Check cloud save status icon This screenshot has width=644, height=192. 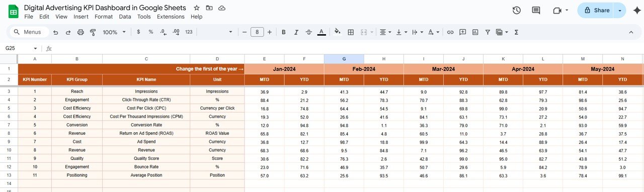[222, 8]
